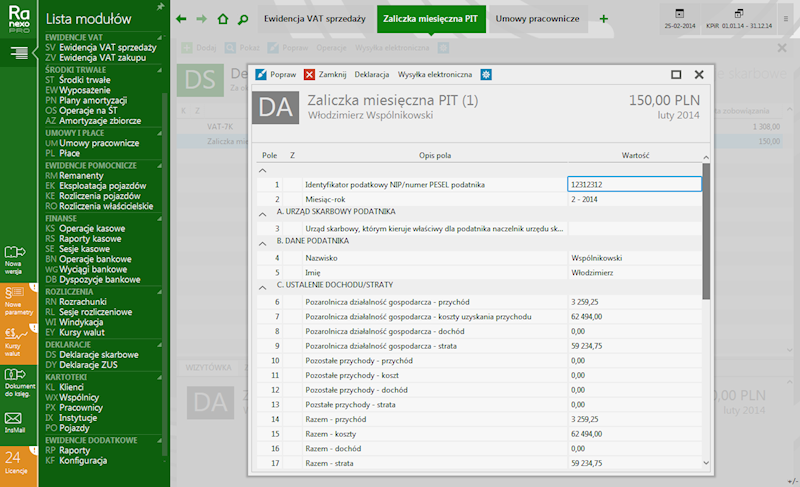Collapse the C. Ustalenie dochodu/straty section

pyautogui.click(x=261, y=287)
